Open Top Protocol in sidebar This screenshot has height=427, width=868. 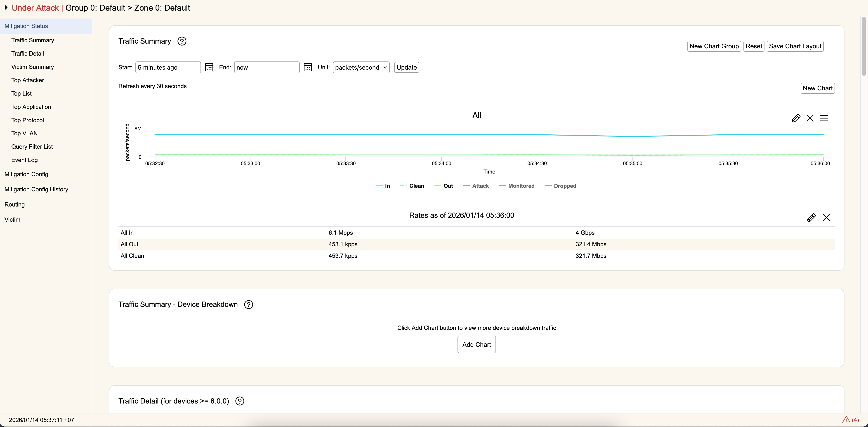(28, 120)
